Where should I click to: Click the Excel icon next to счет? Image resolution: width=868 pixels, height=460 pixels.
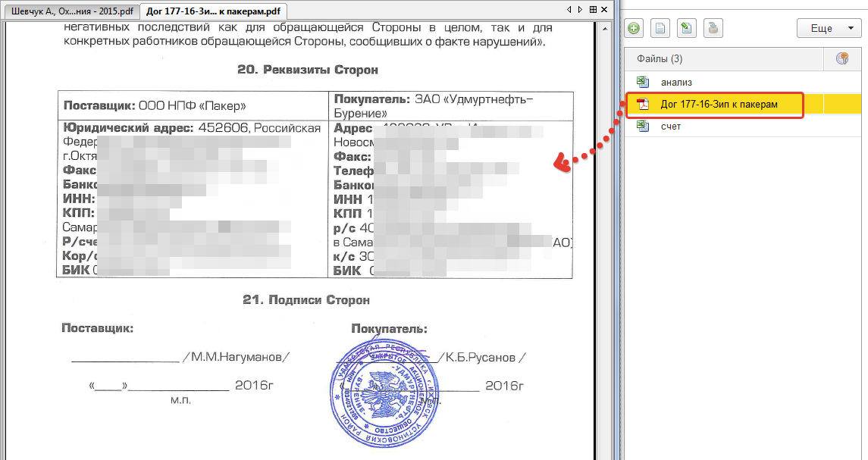643,127
